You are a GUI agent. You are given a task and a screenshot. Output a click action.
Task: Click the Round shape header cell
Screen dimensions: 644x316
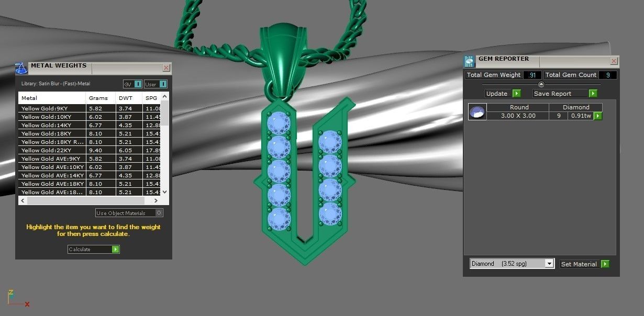518,107
